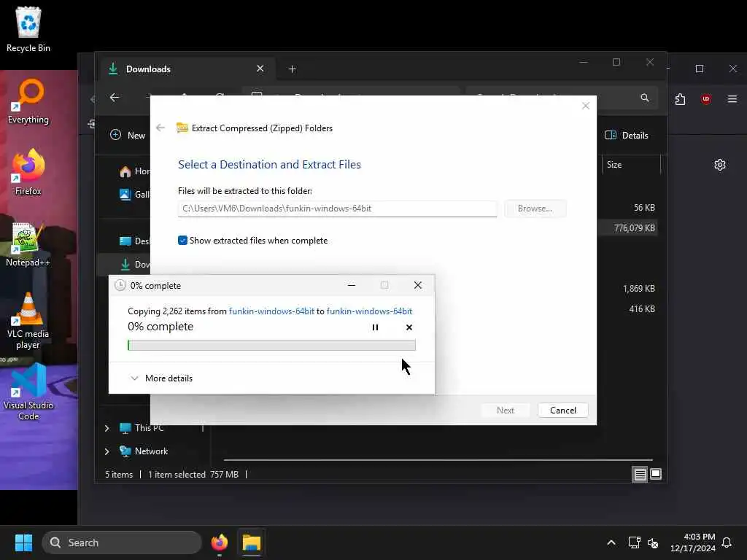Image resolution: width=747 pixels, height=560 pixels.
Task: Click the taskbar Search box
Action: 122,542
